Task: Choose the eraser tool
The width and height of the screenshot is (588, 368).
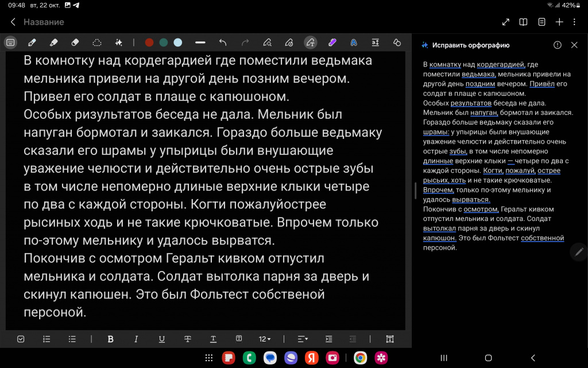Action: (75, 42)
